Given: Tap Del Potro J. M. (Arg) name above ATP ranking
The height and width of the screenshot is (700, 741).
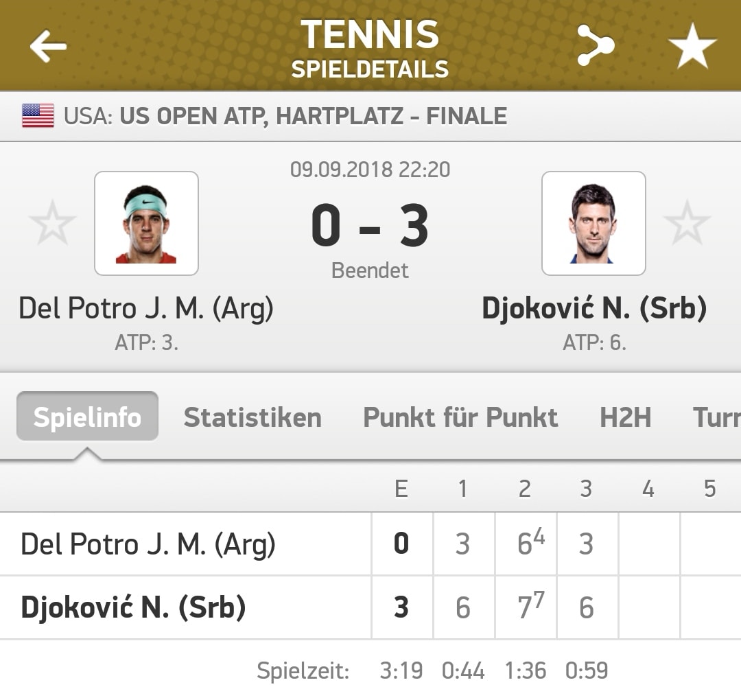Looking at the screenshot, I should click(x=146, y=309).
